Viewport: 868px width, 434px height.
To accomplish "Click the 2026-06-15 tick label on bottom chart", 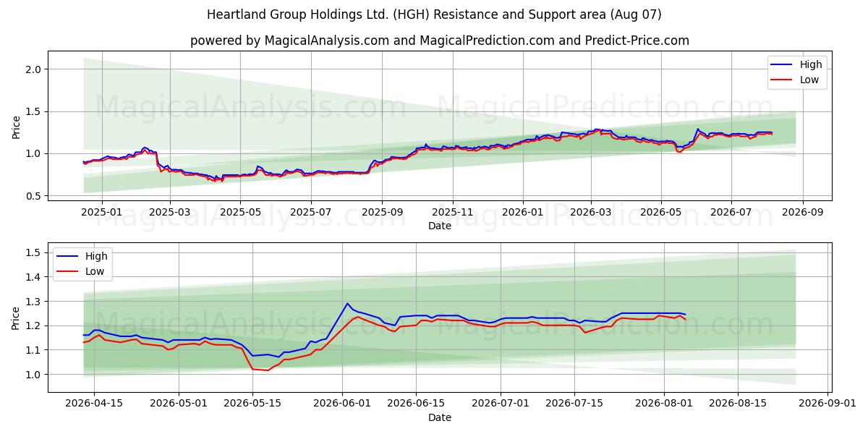I will 416,404.
